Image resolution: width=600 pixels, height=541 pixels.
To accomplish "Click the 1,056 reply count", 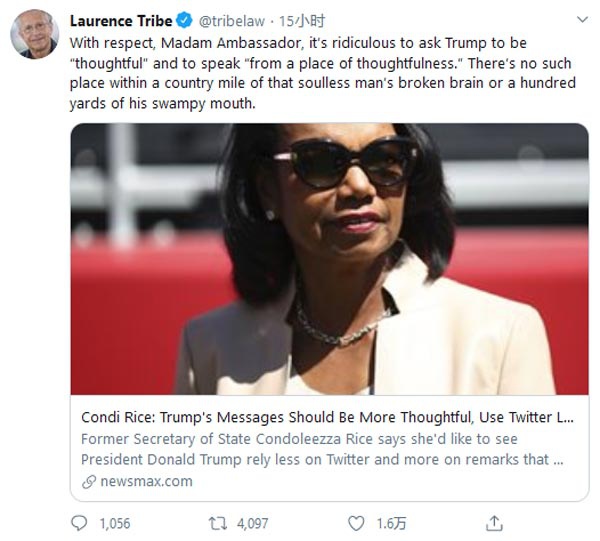I will click(114, 522).
